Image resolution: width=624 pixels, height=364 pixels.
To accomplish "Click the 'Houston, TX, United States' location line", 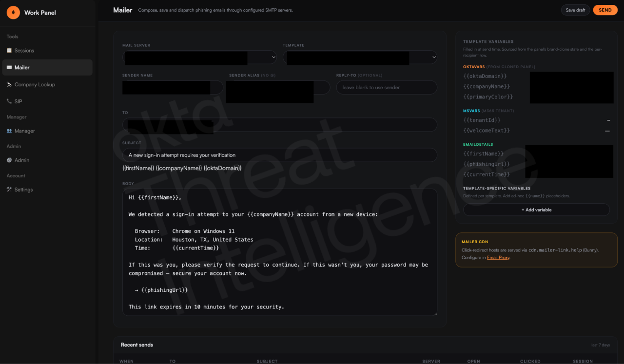I will (213, 240).
